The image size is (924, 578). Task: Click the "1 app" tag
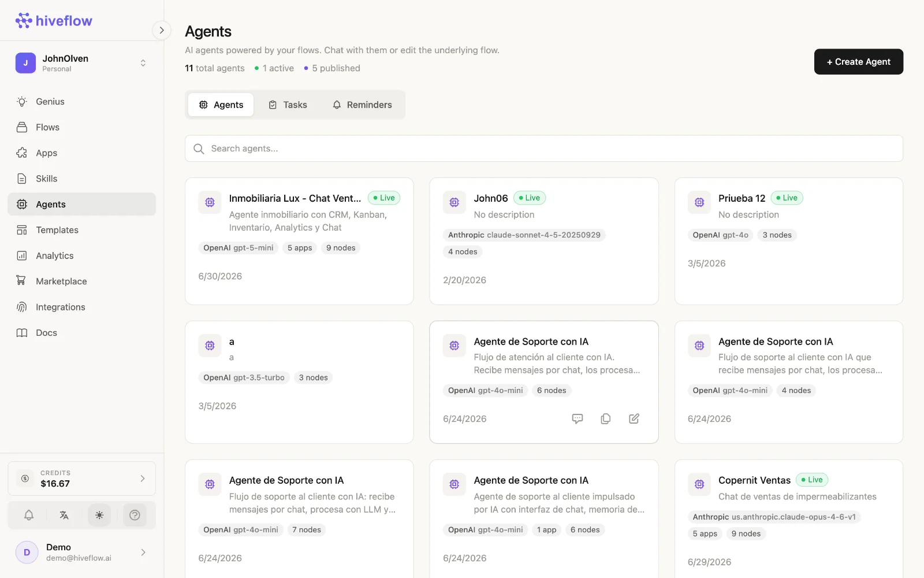[x=546, y=530]
